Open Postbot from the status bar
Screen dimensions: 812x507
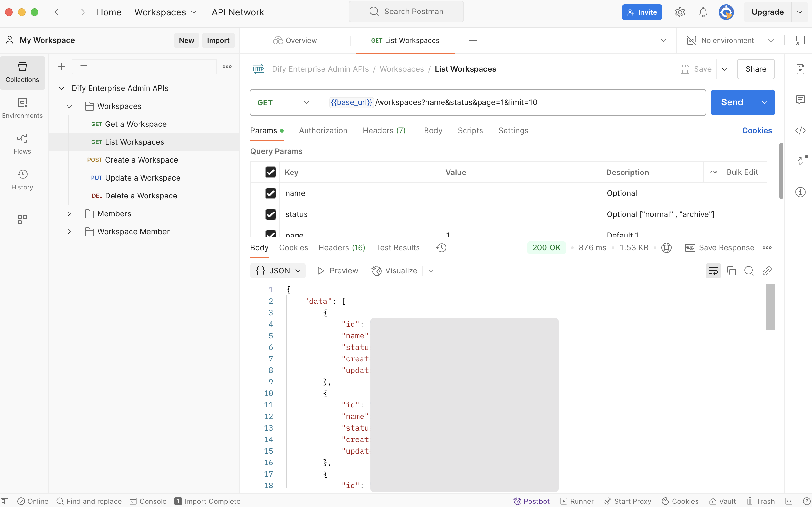click(531, 501)
